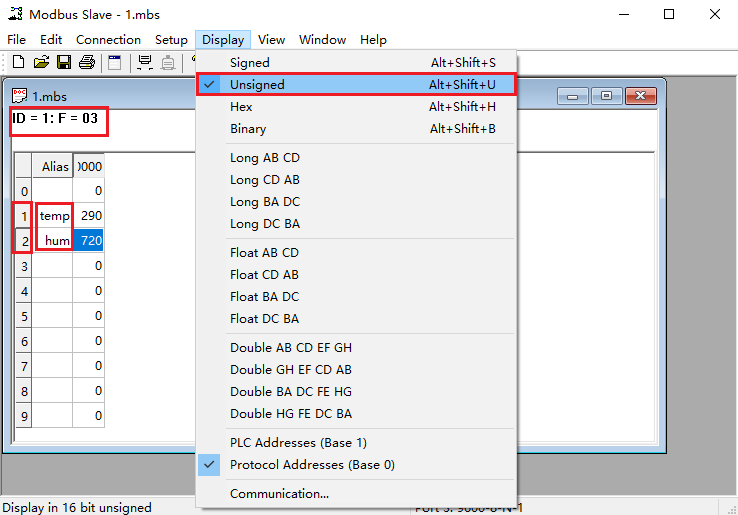Select the value cell showing 290
The image size is (738, 515).
pos(88,216)
